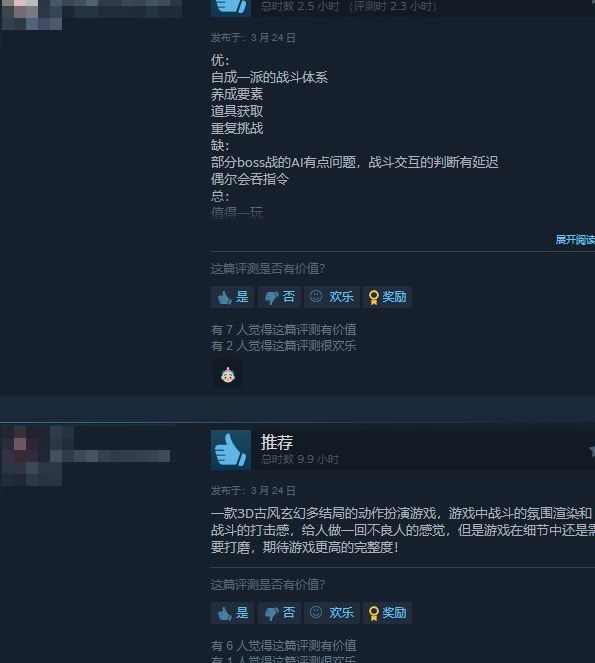Screen dimensions: 595x663
Task: Give 奖励 award to first review
Action: click(x=387, y=297)
